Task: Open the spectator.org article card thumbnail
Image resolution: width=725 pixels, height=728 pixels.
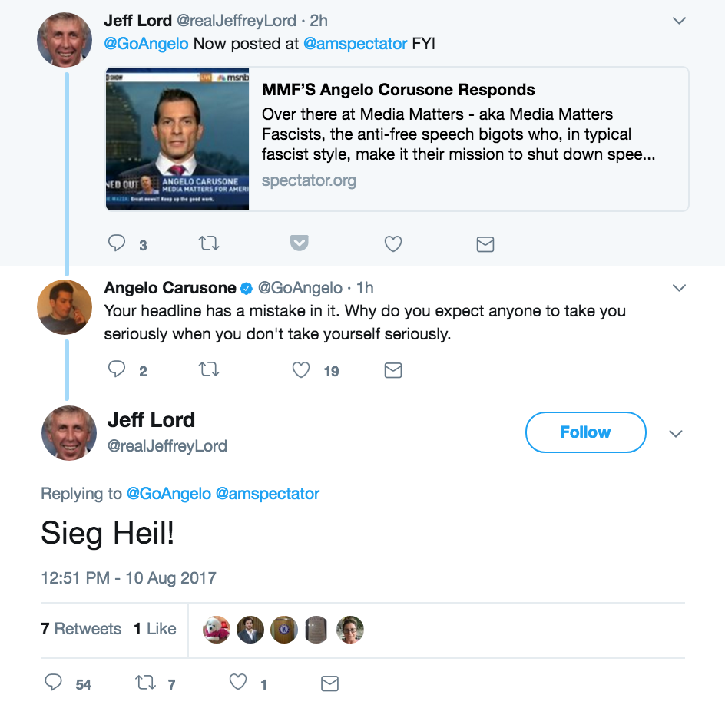Action: click(177, 139)
